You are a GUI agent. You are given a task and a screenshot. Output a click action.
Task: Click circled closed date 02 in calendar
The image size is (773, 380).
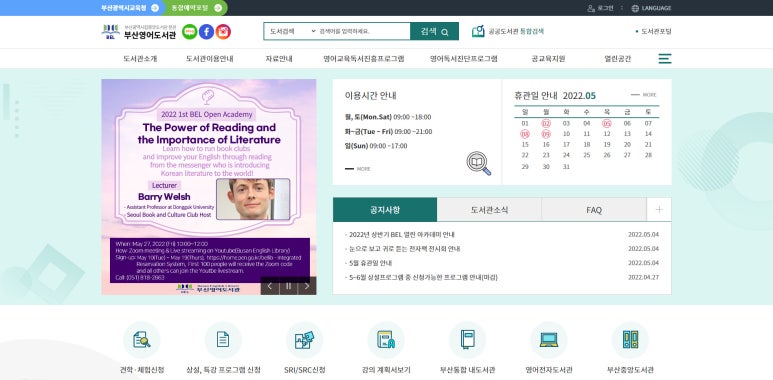pos(546,123)
